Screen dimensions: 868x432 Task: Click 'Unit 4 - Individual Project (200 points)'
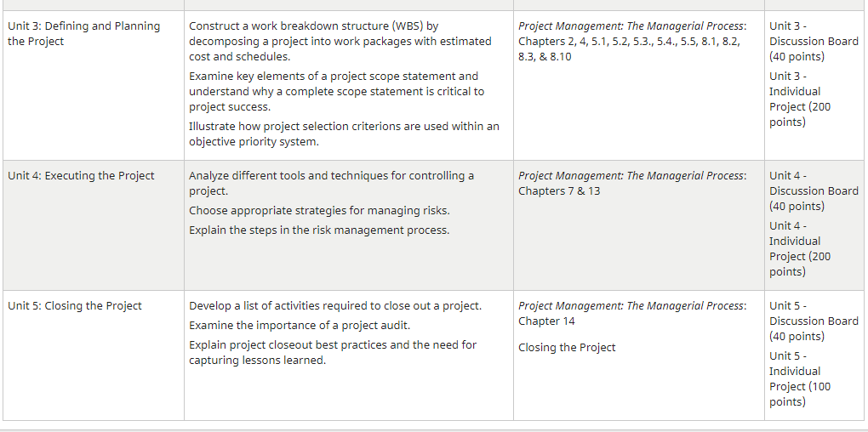point(800,249)
